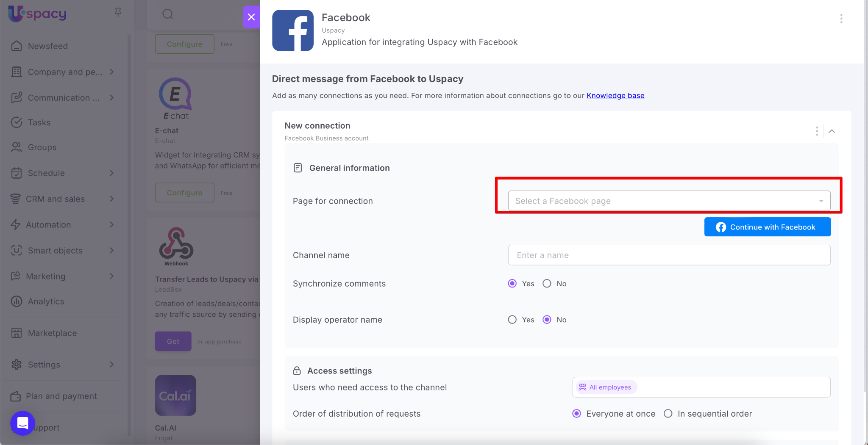Click the Channel name input field
The width and height of the screenshot is (868, 445).
click(x=669, y=255)
